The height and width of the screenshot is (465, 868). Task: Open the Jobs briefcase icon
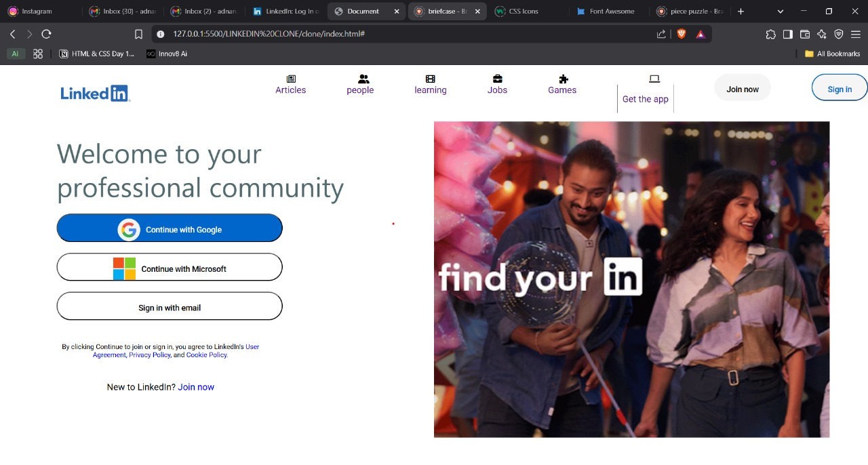pyautogui.click(x=497, y=79)
